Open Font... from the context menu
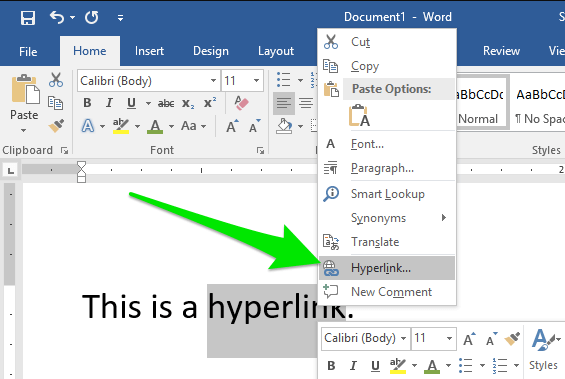565x379 pixels. (387, 144)
